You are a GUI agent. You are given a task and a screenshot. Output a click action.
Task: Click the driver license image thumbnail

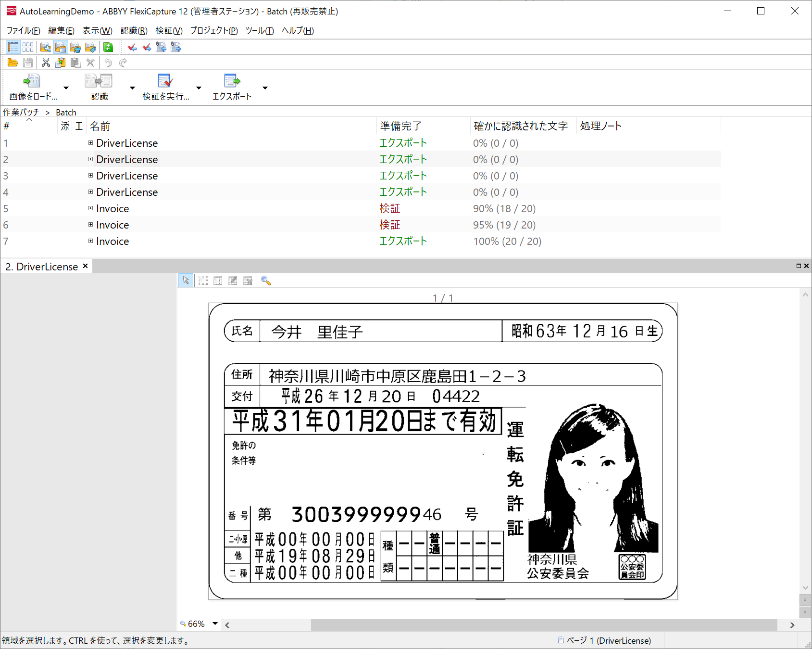[443, 451]
